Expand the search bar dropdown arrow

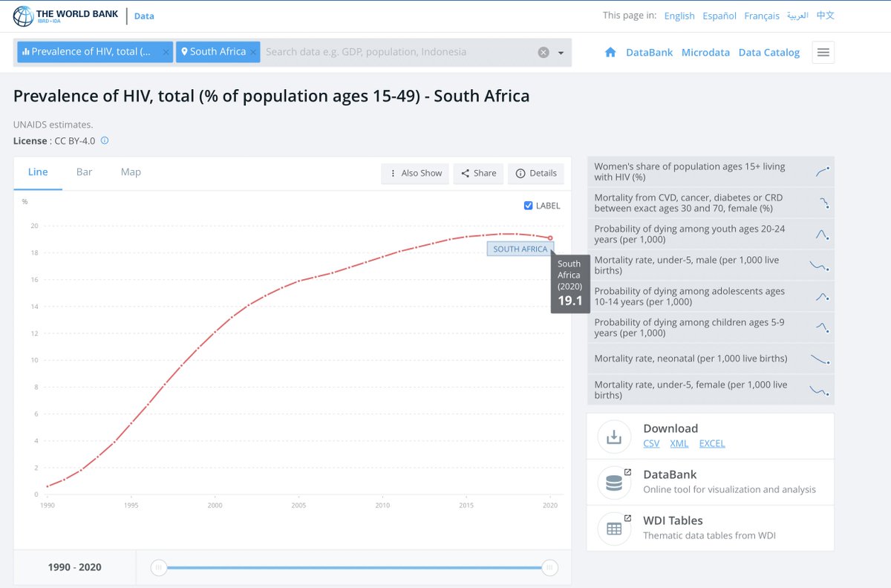[561, 53]
